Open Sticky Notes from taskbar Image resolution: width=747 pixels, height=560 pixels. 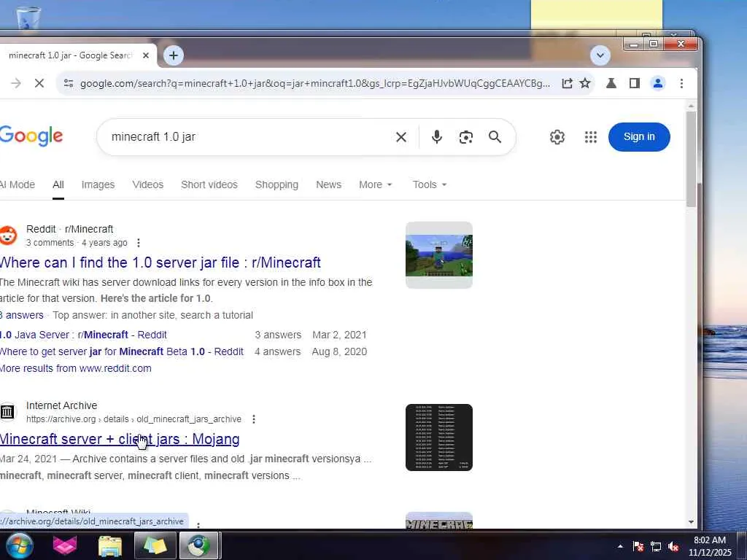click(155, 545)
